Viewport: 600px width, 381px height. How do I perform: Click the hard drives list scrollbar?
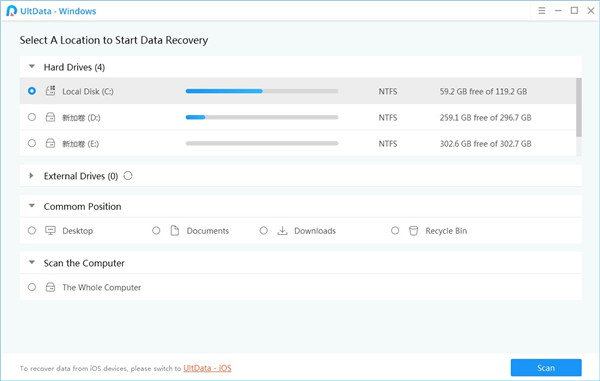click(x=579, y=107)
